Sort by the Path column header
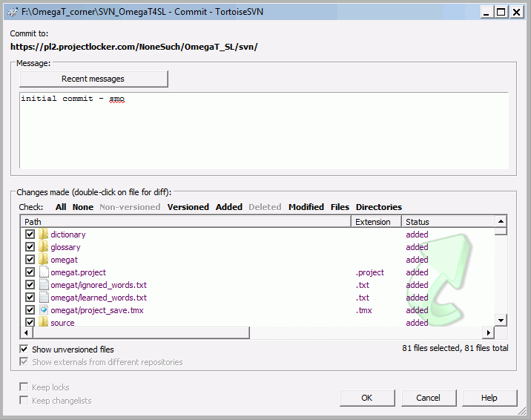This screenshot has height=420, width=531. click(186, 222)
